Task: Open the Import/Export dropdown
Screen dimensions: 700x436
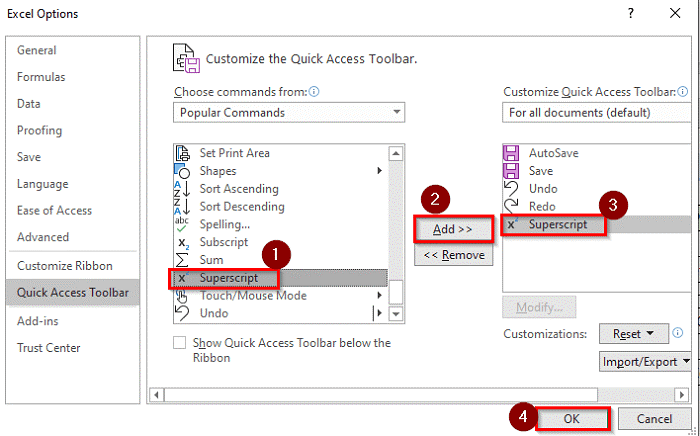Action: pos(645,362)
